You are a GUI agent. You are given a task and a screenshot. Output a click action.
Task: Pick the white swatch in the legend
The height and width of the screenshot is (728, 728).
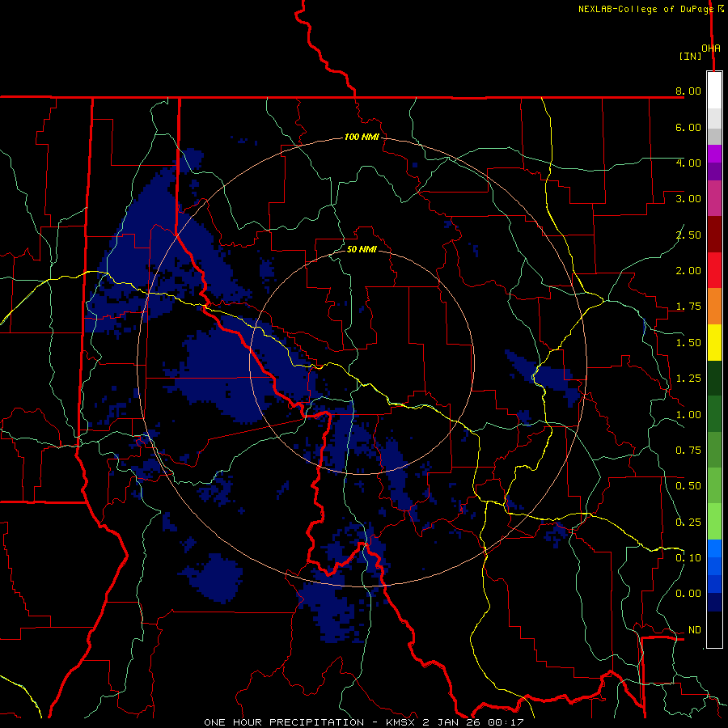pos(714,91)
